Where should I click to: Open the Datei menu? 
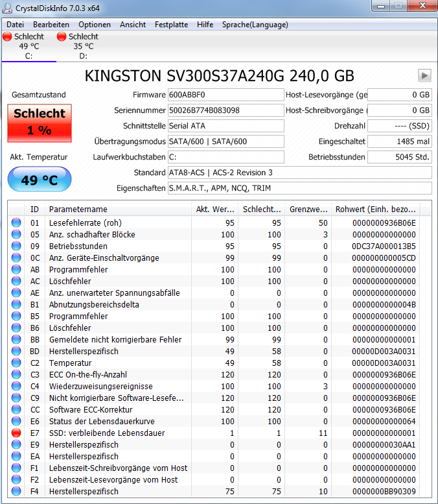pyautogui.click(x=15, y=25)
